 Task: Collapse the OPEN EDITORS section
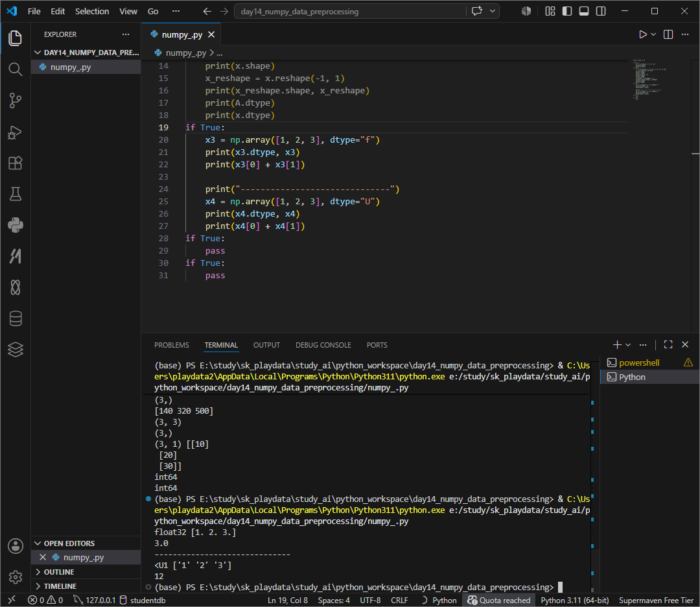[x=86, y=543]
